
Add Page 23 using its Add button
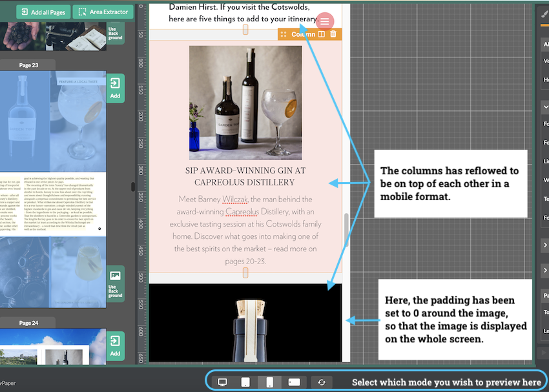tap(115, 88)
